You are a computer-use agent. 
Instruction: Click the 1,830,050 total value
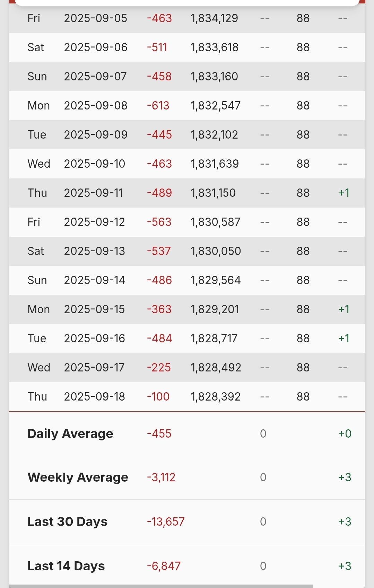[216, 251]
